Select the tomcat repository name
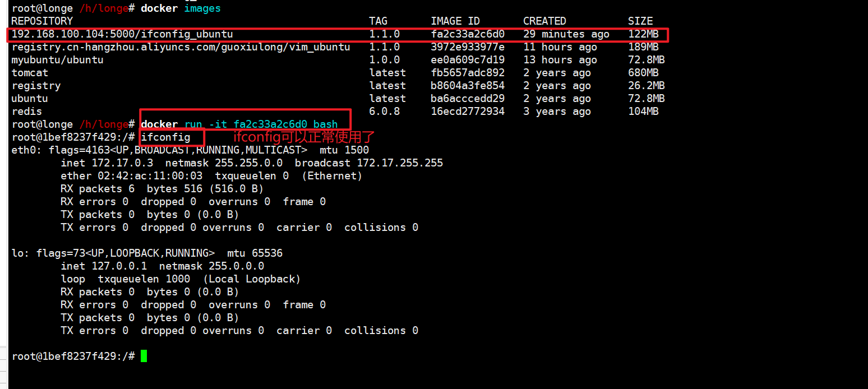Viewport: 868px width, 389px height. [x=30, y=73]
